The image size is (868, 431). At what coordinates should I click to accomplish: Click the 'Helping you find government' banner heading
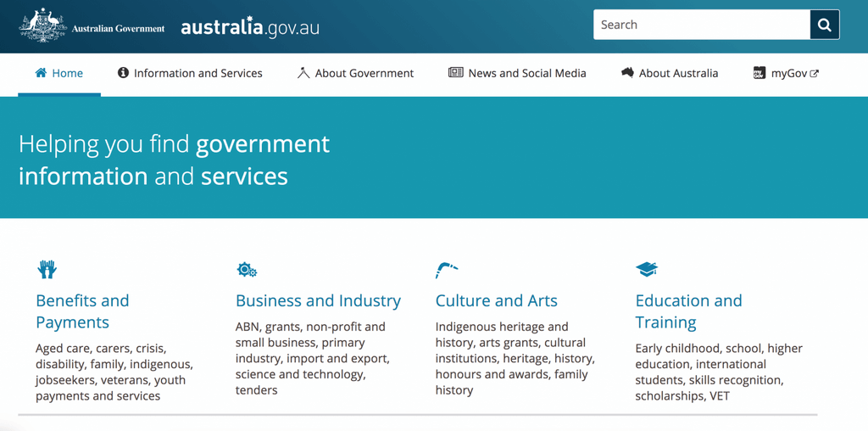coord(175,160)
